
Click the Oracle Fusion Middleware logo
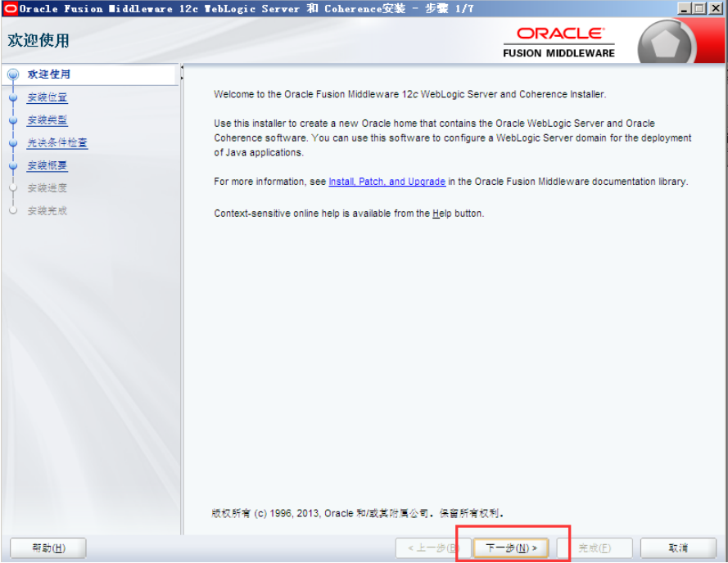559,43
